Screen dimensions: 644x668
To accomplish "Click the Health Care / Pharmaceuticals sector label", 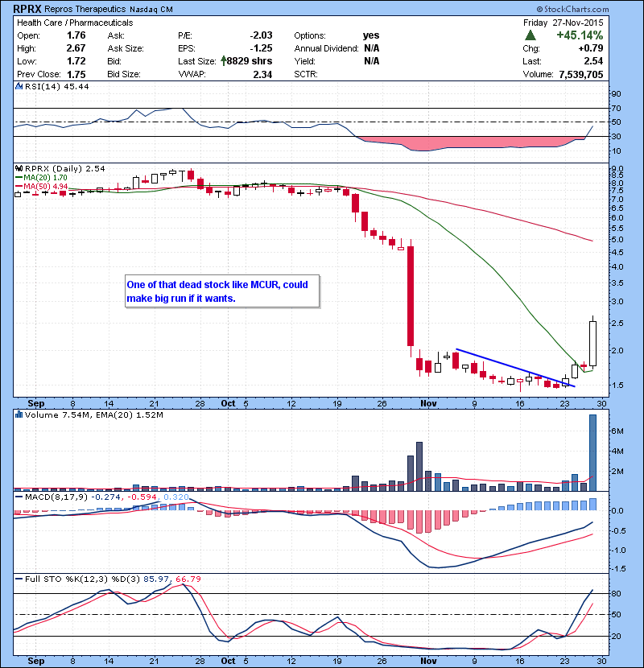I will [75, 23].
